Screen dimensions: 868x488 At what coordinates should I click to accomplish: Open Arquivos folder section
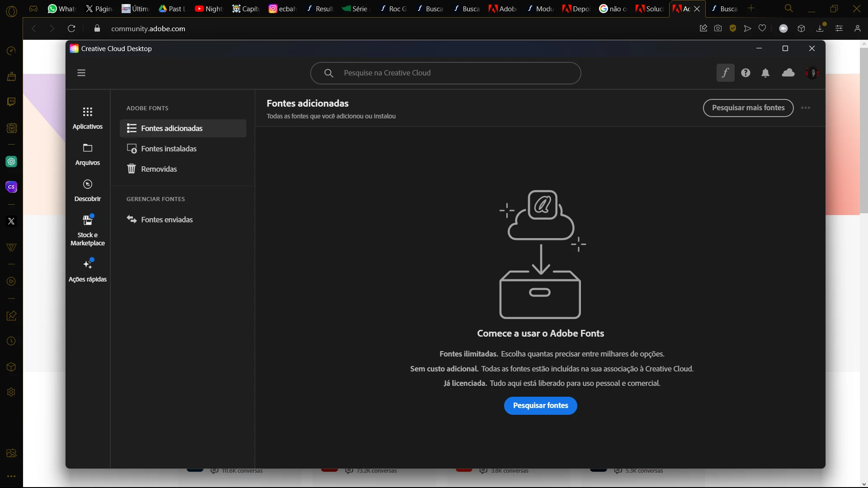88,154
